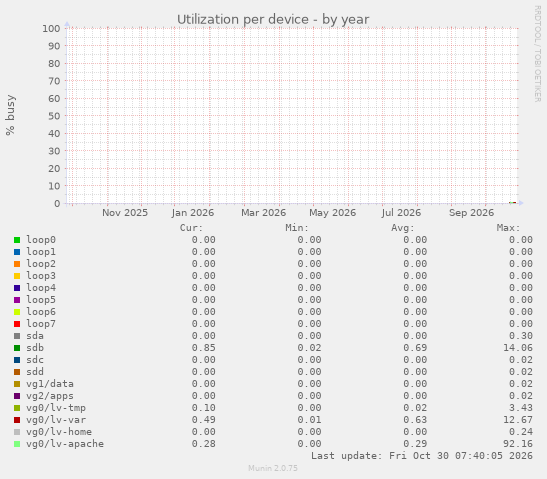Click vg0/lv-apache current value 0.28
Screen dimensions: 547x479
[x=204, y=444]
